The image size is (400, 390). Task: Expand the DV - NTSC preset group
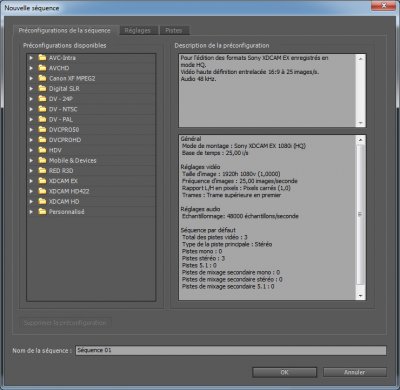[31, 109]
